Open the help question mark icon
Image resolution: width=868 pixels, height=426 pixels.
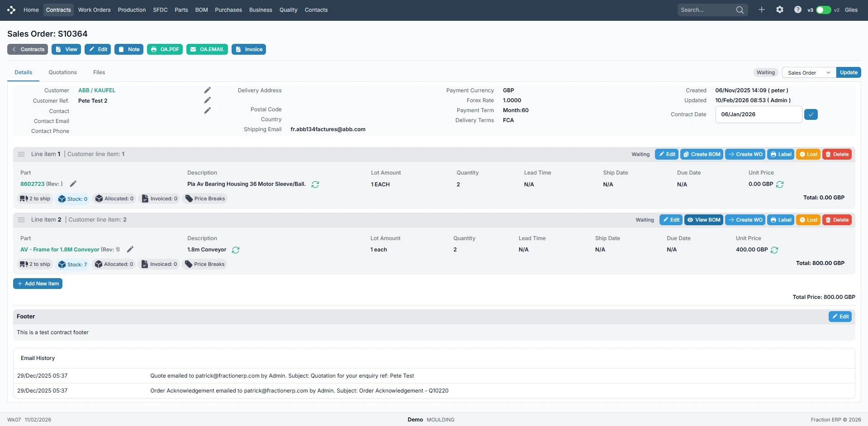797,10
